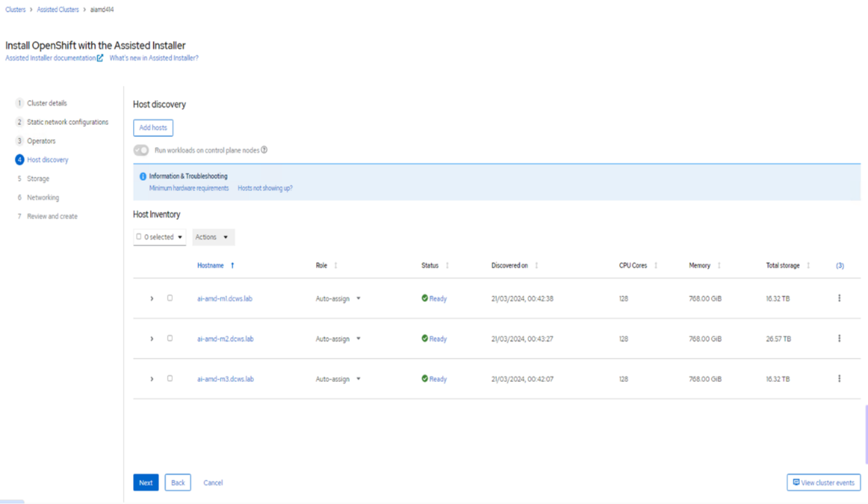Open Auto-assign role dropdown for ai-amd-m2

pyautogui.click(x=338, y=339)
